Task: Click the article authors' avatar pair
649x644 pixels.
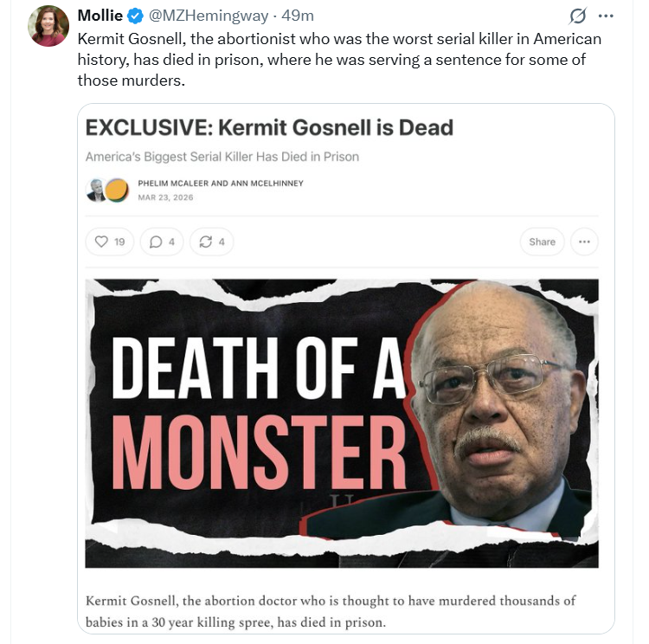Action: click(108, 190)
